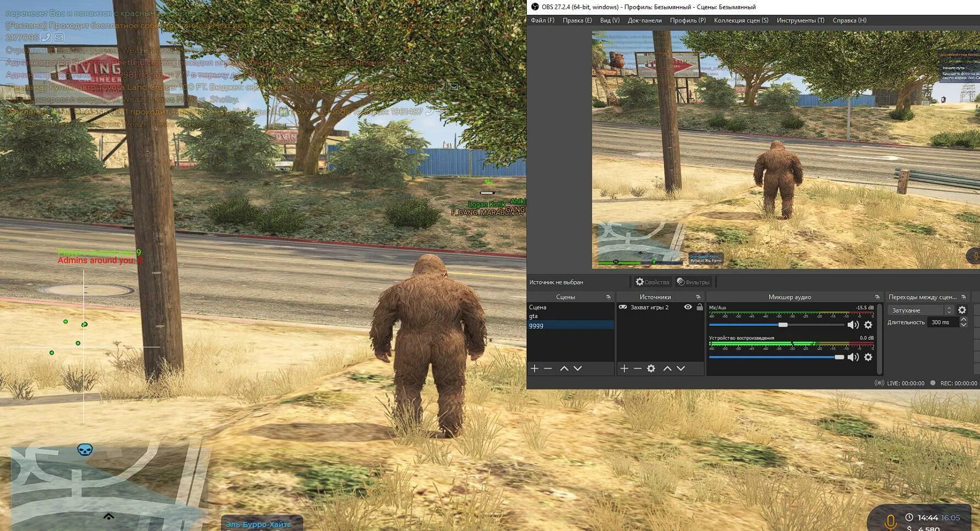Viewport: 980px width, 531px height.
Task: Click Длительность 300 ms field
Action: pyautogui.click(x=944, y=322)
